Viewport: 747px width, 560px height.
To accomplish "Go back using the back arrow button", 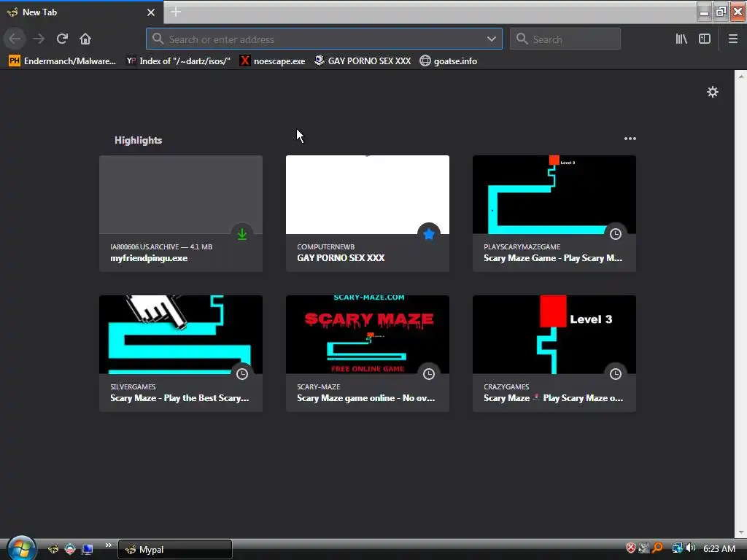I will (15, 39).
